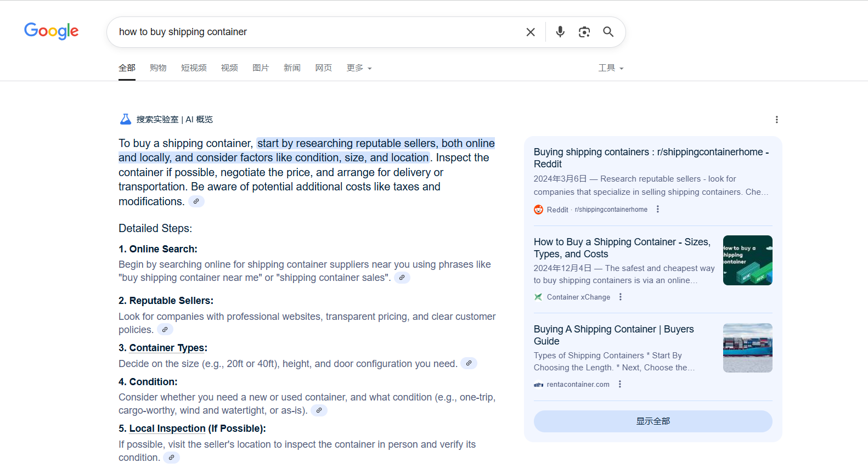Click the 显示全部 button

coord(653,421)
